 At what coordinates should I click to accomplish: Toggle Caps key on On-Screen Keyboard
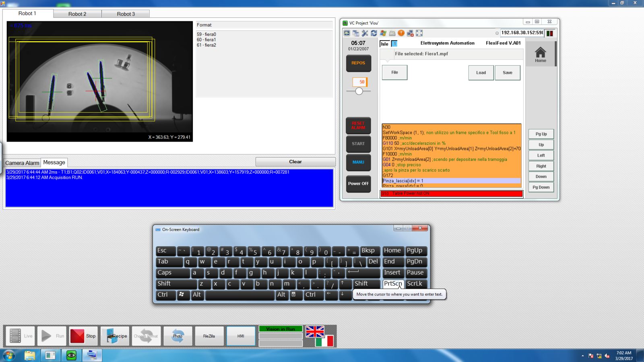pyautogui.click(x=172, y=273)
